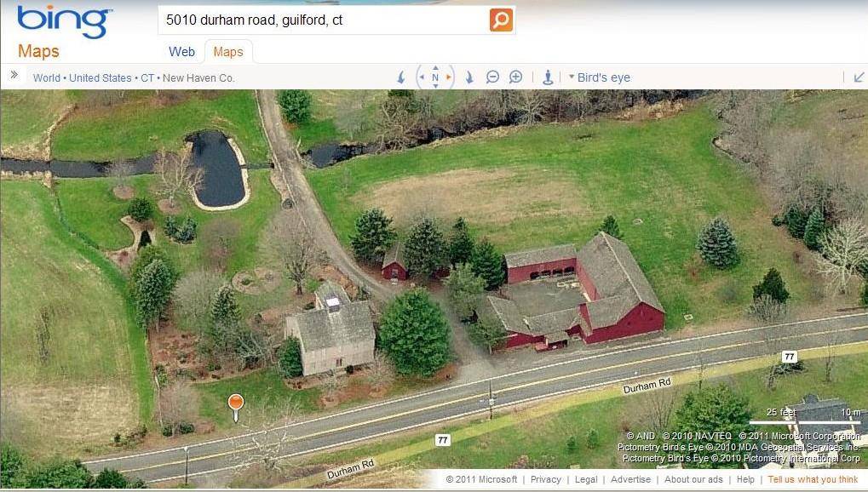Pan west using the compass's left arrow
Image resolution: width=868 pixels, height=492 pixels.
[x=422, y=77]
